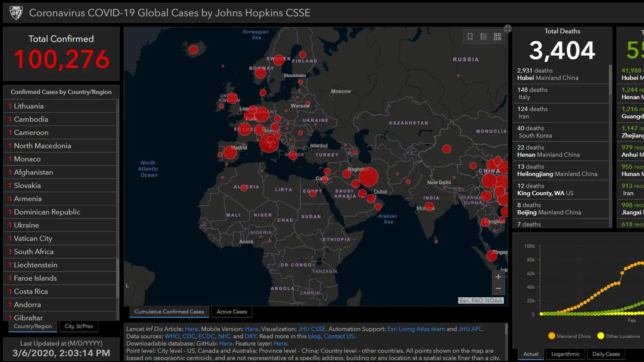Open the Mobile Version Here link
Image resolution: width=644 pixels, height=362 pixels.
click(x=251, y=329)
